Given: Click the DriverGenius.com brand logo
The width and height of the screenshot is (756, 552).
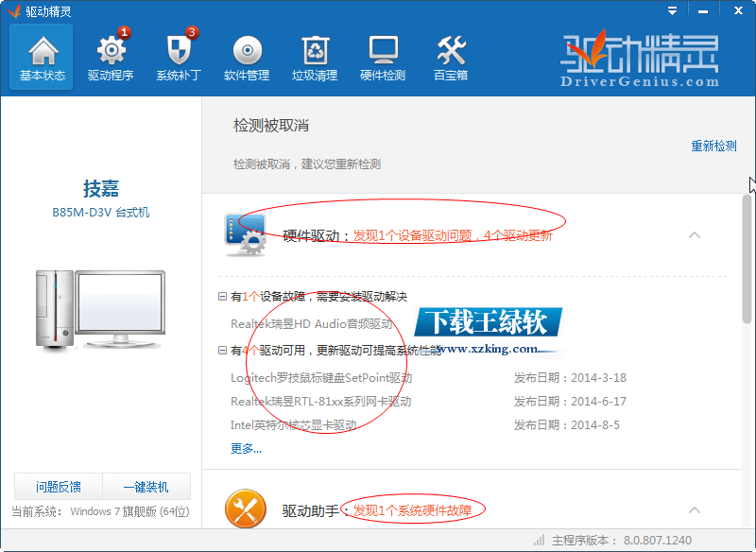Looking at the screenshot, I should 639,59.
